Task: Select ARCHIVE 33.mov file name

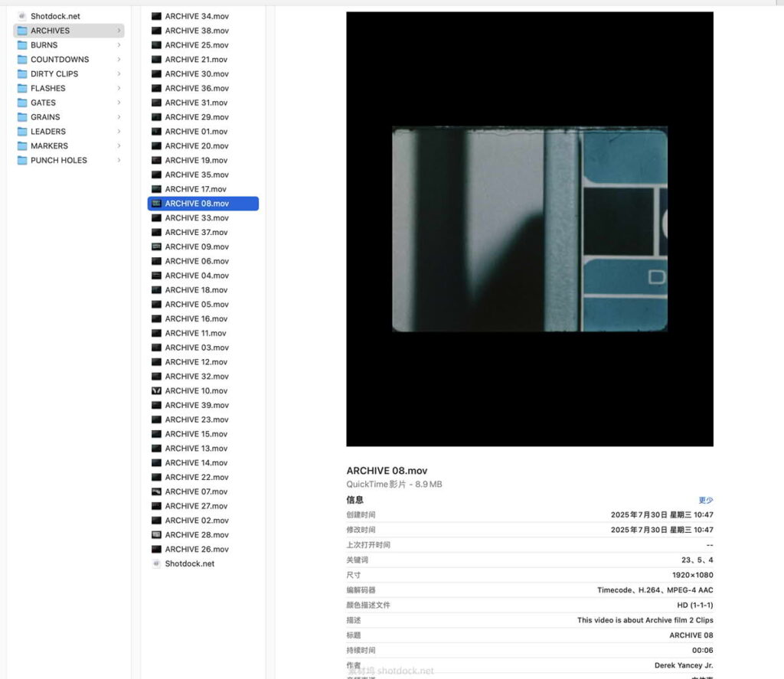Action: coord(197,218)
